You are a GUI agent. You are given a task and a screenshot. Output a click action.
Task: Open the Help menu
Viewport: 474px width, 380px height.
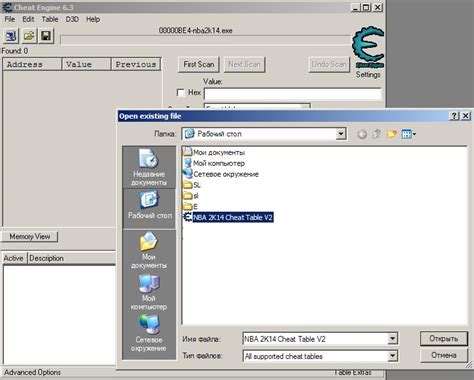pos(93,19)
